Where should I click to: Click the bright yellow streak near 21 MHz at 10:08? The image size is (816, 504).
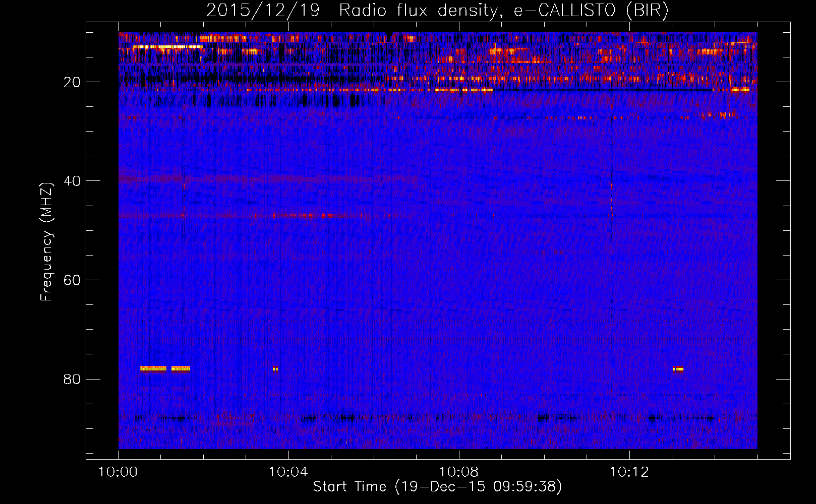pos(463,90)
